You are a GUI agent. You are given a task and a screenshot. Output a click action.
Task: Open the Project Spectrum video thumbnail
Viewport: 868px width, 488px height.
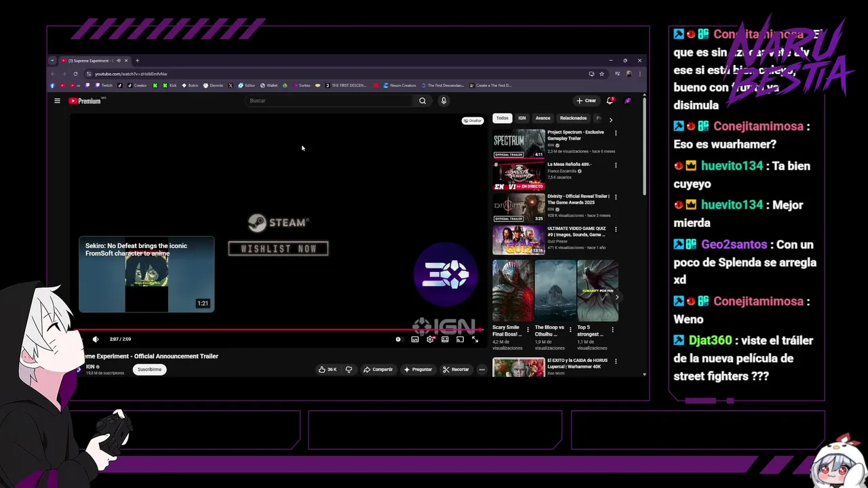(519, 144)
